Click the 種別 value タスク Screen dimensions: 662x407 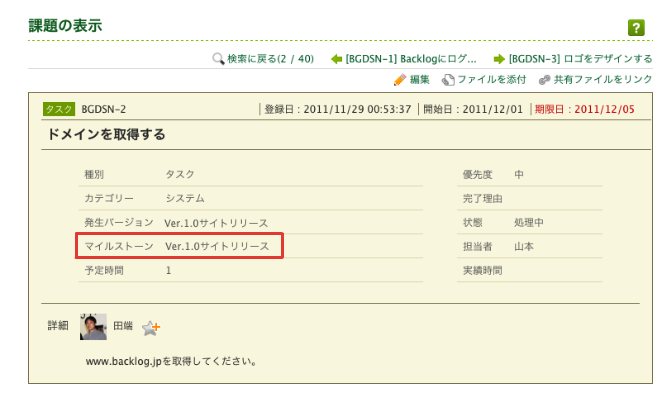pyautogui.click(x=180, y=174)
